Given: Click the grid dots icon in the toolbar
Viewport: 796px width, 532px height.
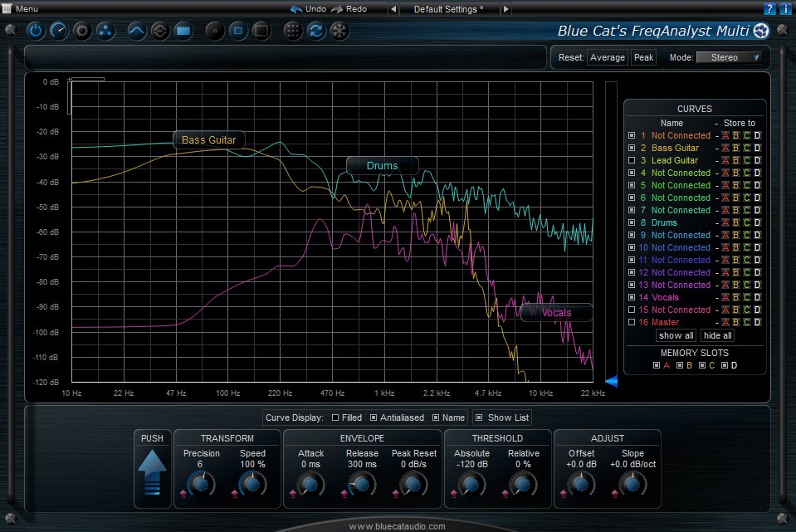Looking at the screenshot, I should 292,31.
